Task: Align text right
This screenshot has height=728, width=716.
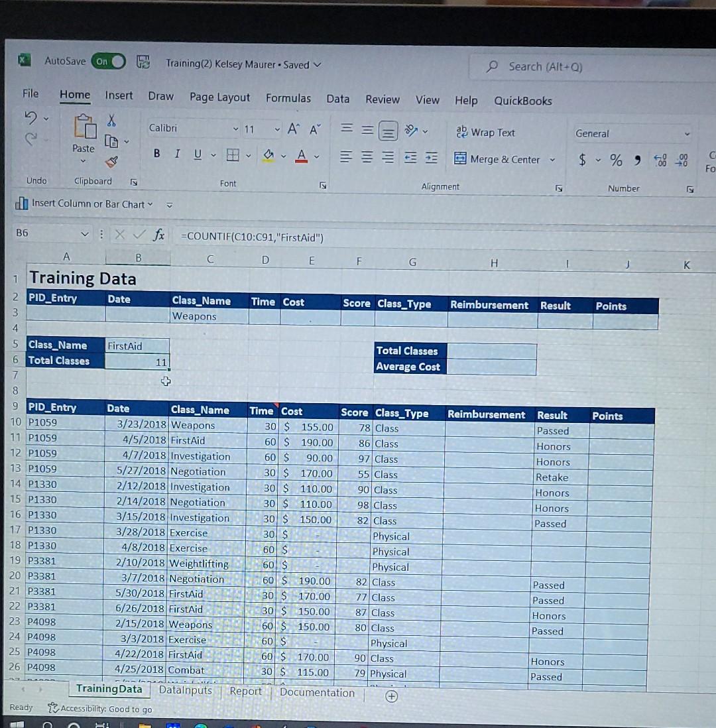Action: coord(388,157)
